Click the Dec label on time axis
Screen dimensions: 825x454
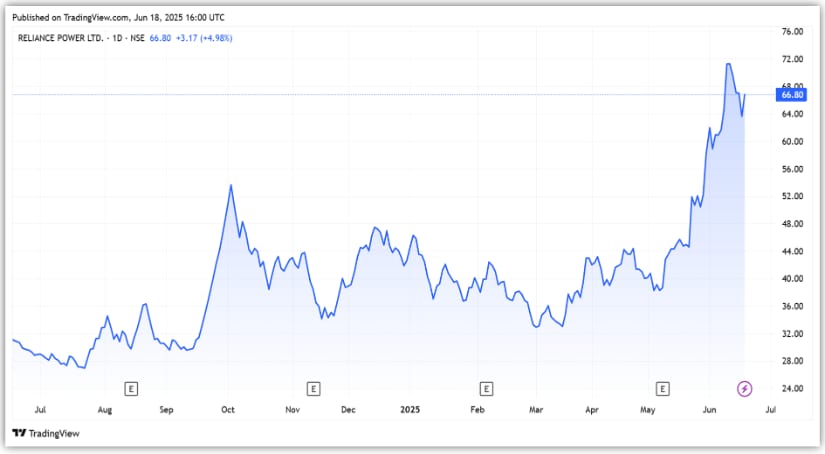click(x=348, y=409)
